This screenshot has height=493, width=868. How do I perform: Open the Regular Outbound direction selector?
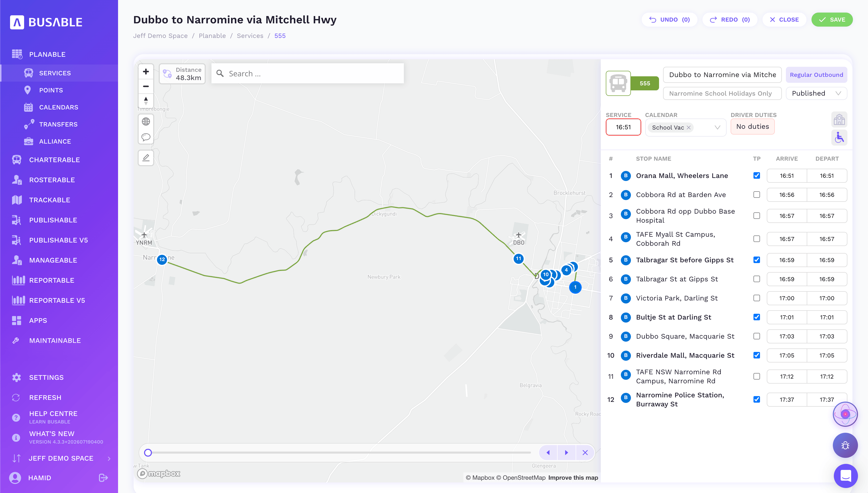[x=817, y=75]
